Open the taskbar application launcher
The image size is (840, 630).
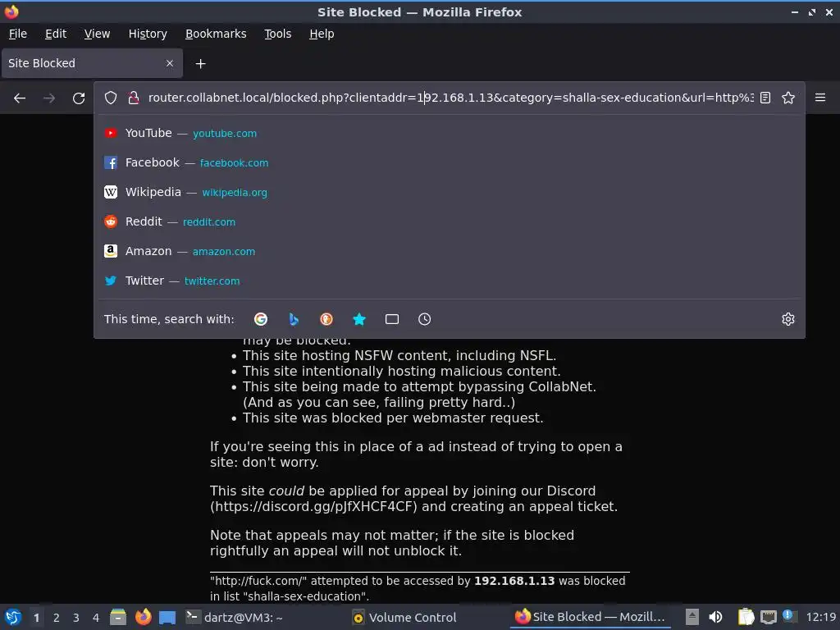[x=13, y=617]
